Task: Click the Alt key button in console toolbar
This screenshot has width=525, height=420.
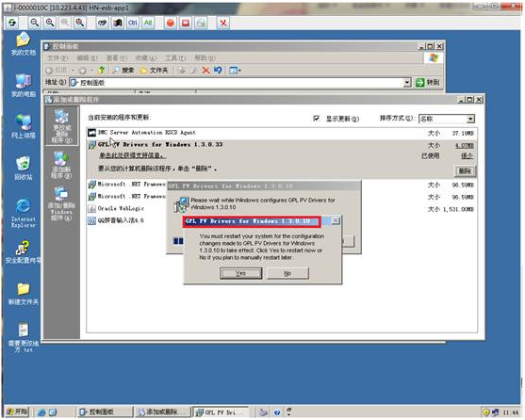Action: click(148, 23)
